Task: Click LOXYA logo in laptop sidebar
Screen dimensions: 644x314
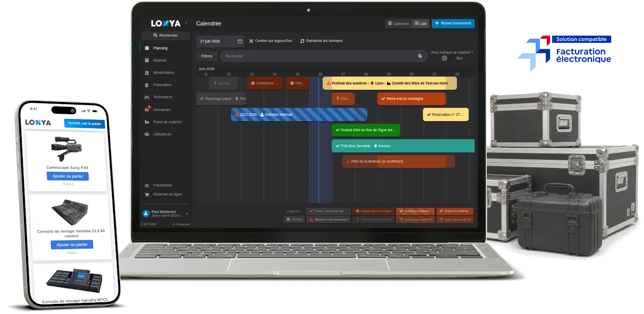Action: point(166,23)
